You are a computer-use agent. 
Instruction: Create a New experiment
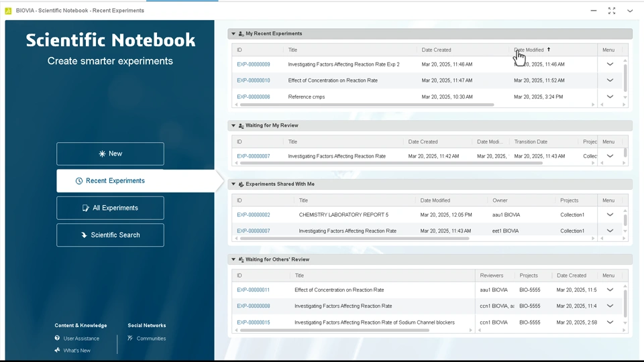pyautogui.click(x=110, y=154)
